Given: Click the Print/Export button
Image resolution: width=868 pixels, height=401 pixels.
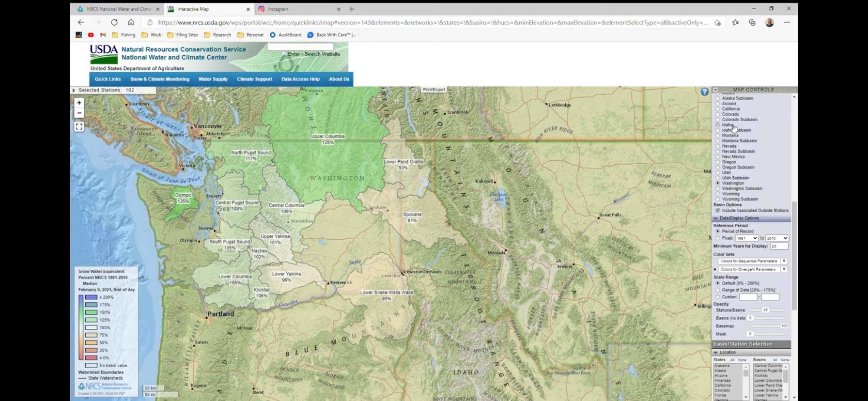Looking at the screenshot, I should [434, 90].
